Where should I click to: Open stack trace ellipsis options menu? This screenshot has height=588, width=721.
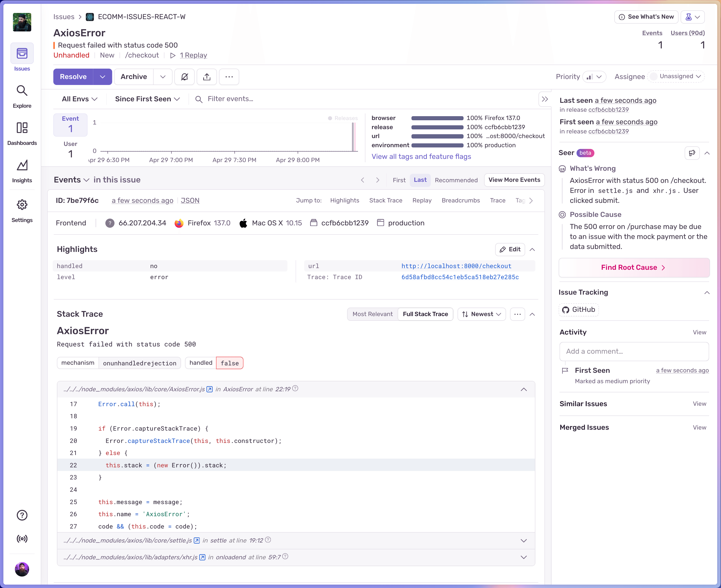517,314
